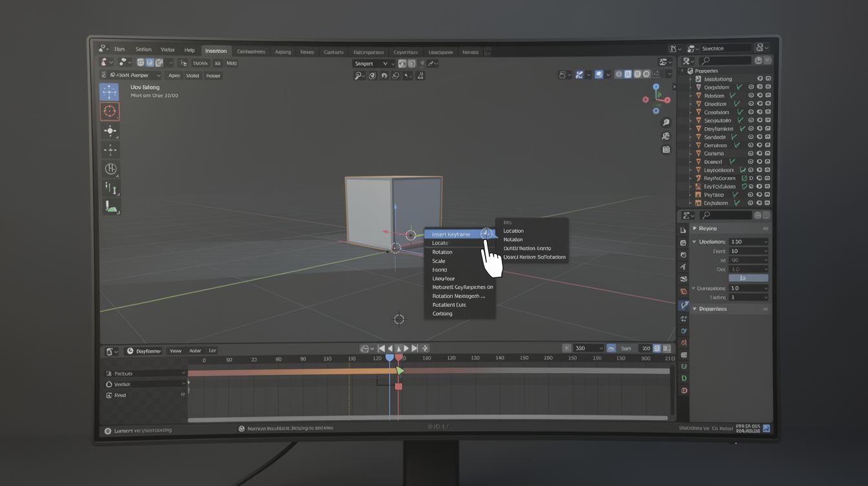Image resolution: width=868 pixels, height=486 pixels.
Task: Open the editor type dropdown in the timeline corner
Action: [x=111, y=350]
